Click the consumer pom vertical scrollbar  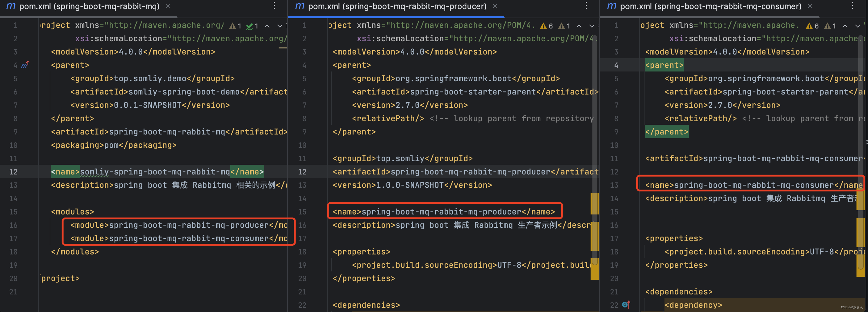[861, 152]
